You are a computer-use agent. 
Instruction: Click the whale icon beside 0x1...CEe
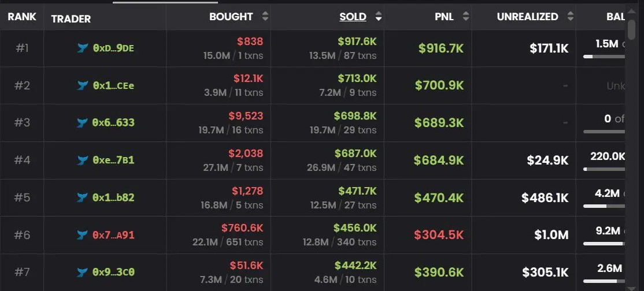tap(83, 86)
